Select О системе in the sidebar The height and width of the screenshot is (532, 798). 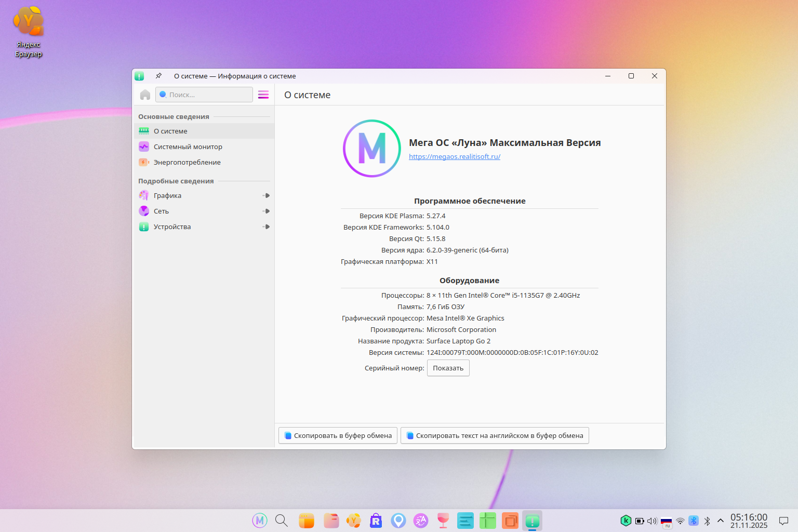pyautogui.click(x=170, y=131)
